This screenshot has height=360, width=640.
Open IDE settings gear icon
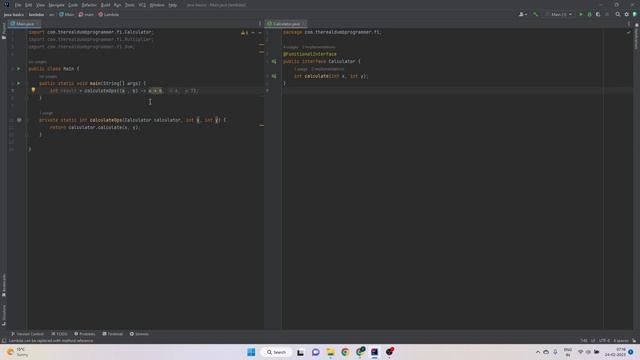pos(627,14)
